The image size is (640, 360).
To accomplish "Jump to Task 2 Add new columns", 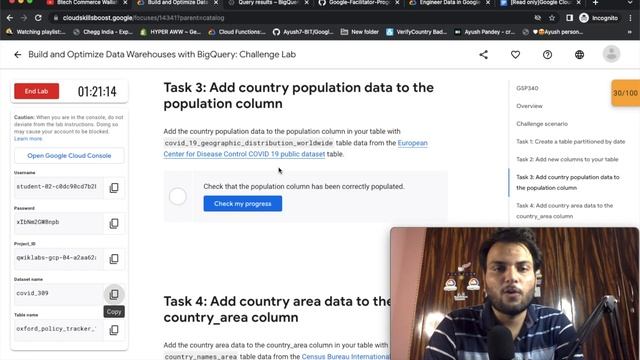I will [x=567, y=159].
